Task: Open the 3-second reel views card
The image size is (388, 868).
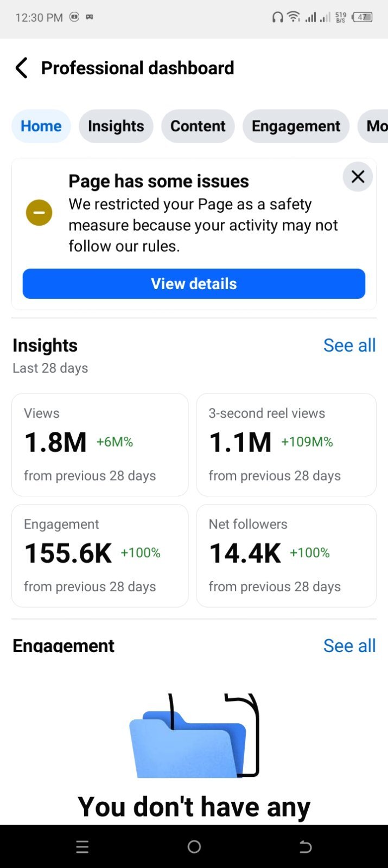Action: (x=286, y=445)
